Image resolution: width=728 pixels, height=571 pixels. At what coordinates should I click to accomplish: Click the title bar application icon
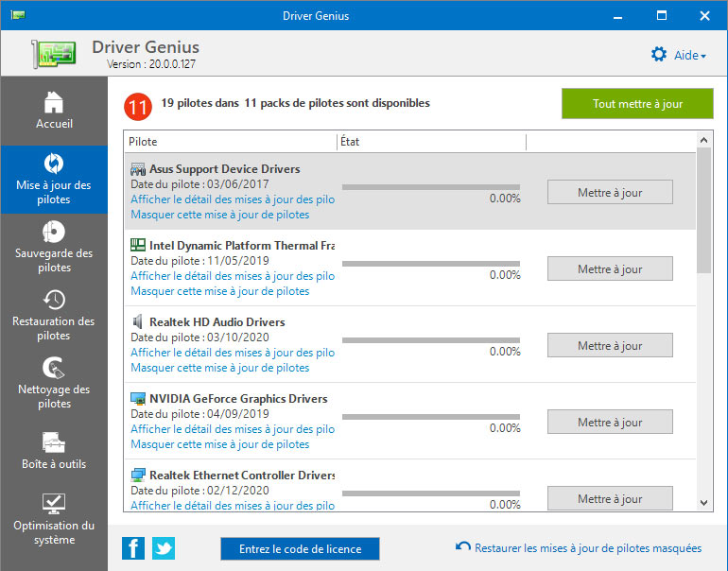point(18,15)
